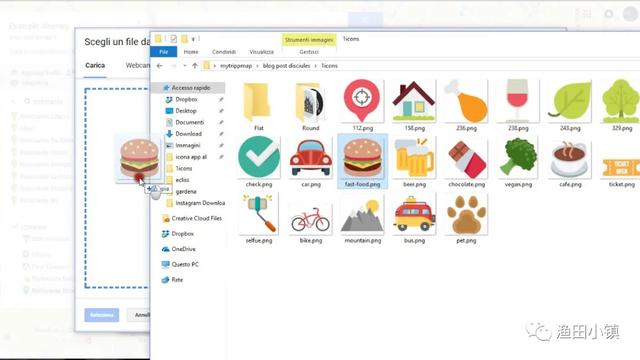Go up one folder level

[195, 66]
